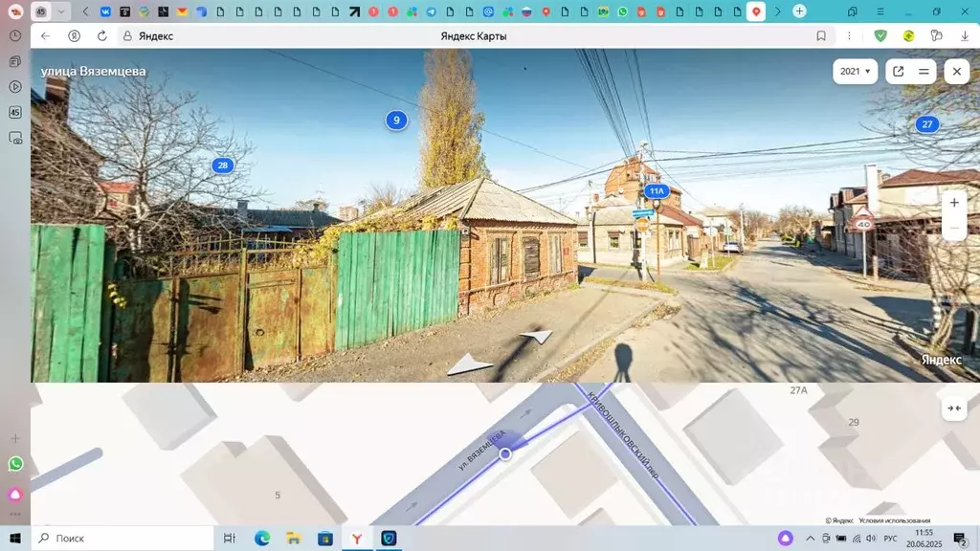The height and width of the screenshot is (551, 980).
Task: Switch to the WhatsApp tab
Action: tap(622, 11)
